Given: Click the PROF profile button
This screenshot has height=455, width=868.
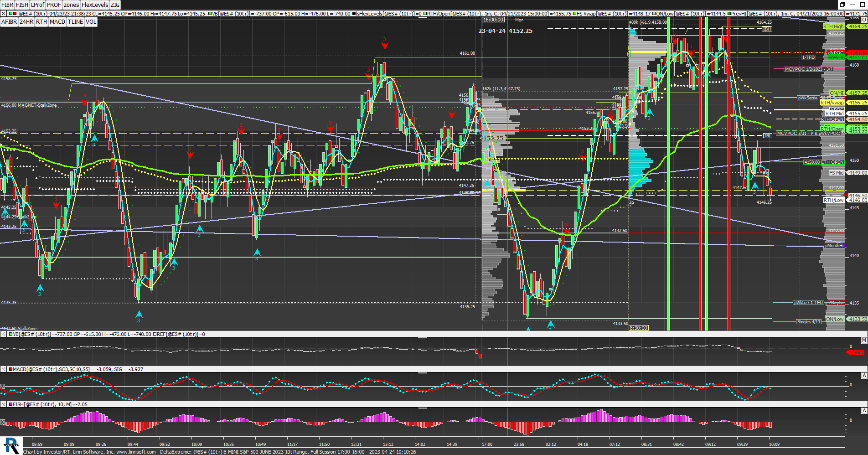Looking at the screenshot, I should [54, 5].
